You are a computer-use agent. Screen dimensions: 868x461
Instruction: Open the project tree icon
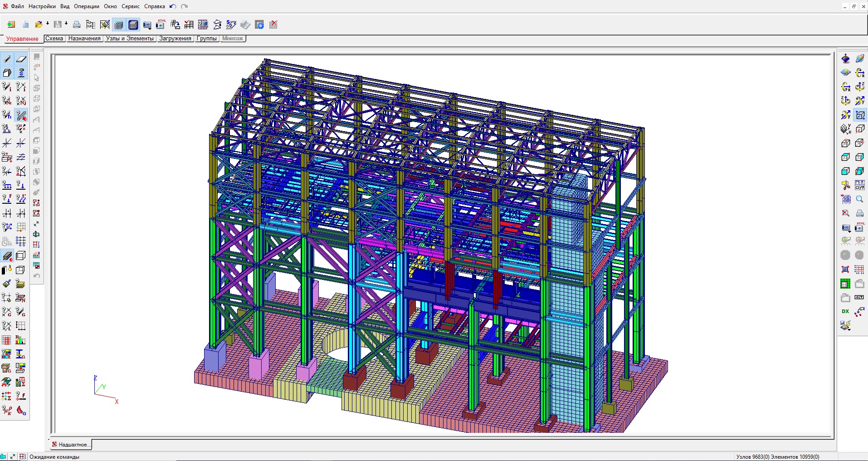(91, 25)
